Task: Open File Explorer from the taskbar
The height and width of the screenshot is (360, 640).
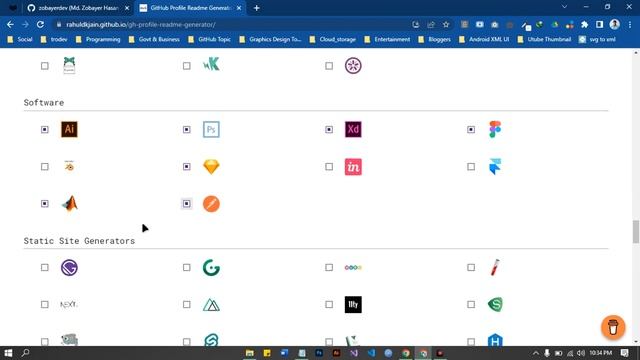Action: [249, 353]
